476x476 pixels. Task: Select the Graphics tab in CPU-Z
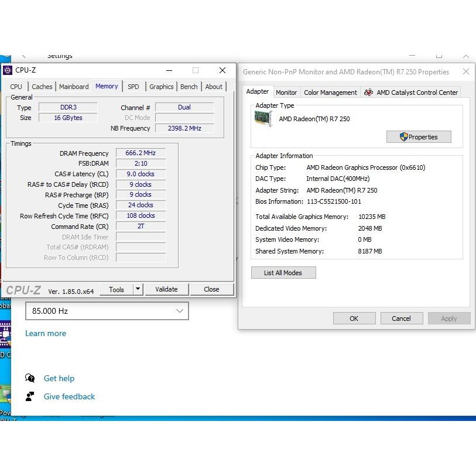(161, 87)
